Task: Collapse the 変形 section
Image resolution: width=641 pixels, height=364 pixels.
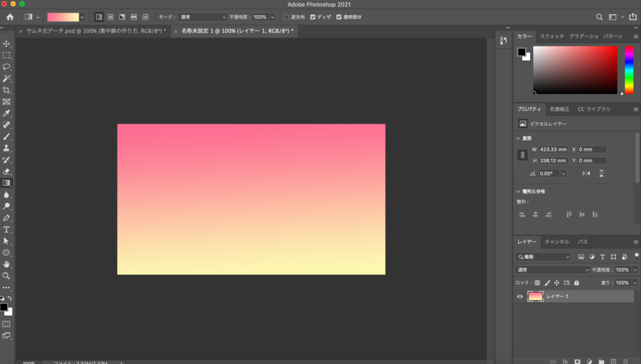Action: (518, 138)
